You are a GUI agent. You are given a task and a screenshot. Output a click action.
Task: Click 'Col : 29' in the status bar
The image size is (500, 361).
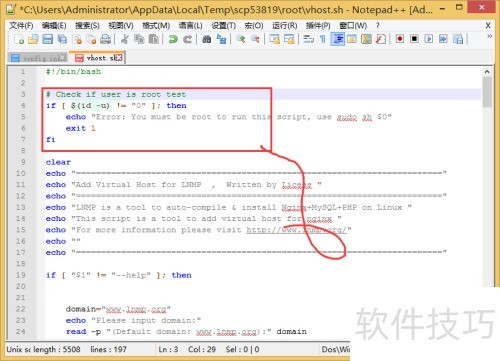(202, 349)
